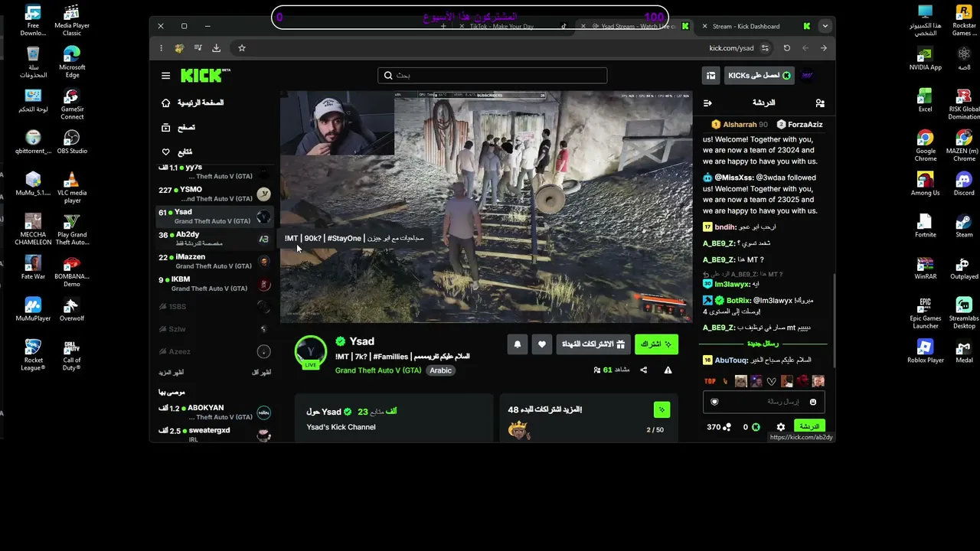The image size is (980, 551).
Task: Select the Streamlabs Desktop icon
Action: coord(964,313)
